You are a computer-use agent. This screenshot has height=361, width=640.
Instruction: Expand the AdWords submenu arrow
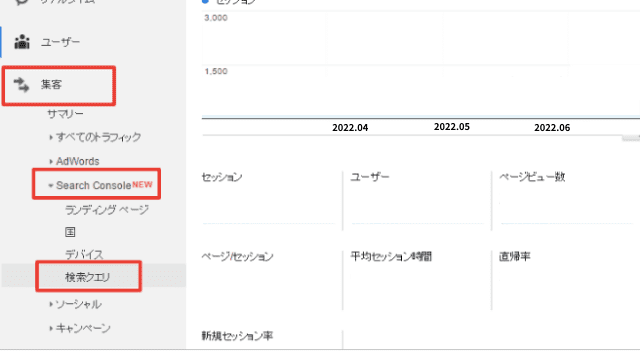[51, 161]
